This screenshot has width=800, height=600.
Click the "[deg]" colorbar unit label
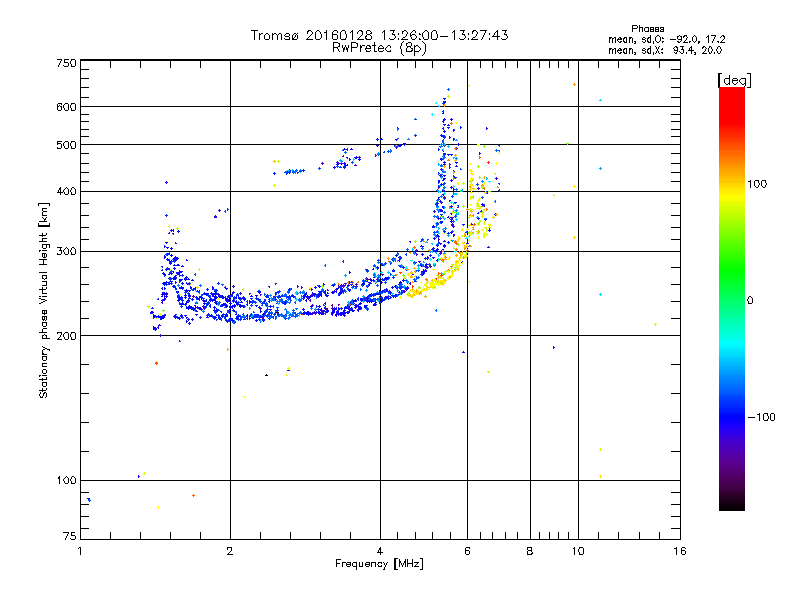pyautogui.click(x=734, y=80)
